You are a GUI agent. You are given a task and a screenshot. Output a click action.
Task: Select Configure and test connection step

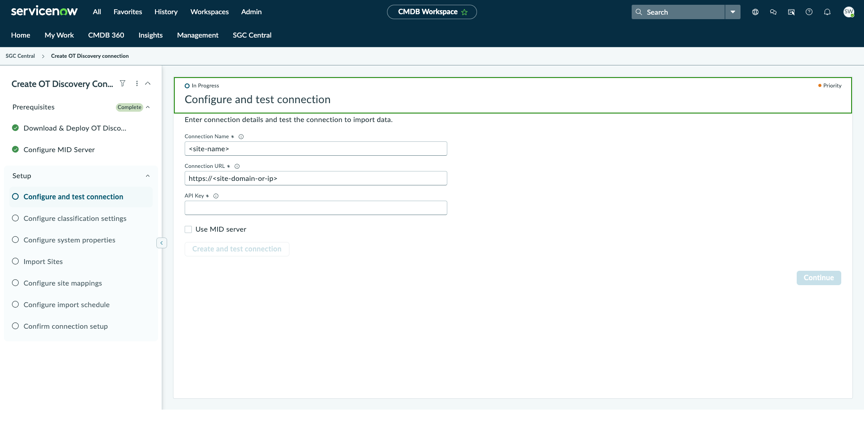click(x=80, y=197)
